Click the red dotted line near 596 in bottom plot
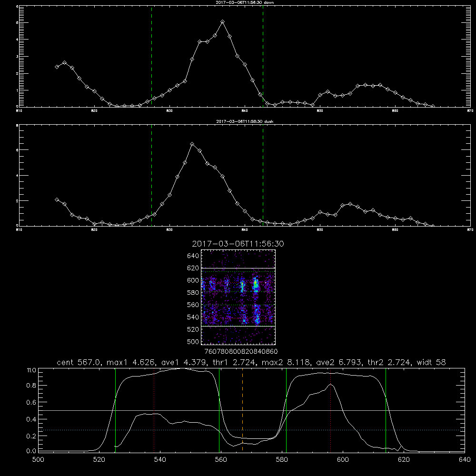Viewport: 476px width, 476px height. pyautogui.click(x=331, y=410)
